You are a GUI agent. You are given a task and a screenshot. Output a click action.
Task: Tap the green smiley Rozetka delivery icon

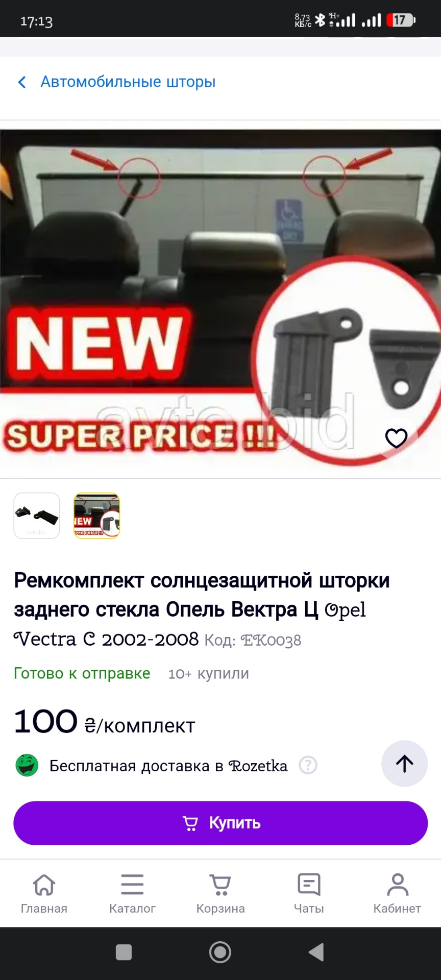pos(27,766)
